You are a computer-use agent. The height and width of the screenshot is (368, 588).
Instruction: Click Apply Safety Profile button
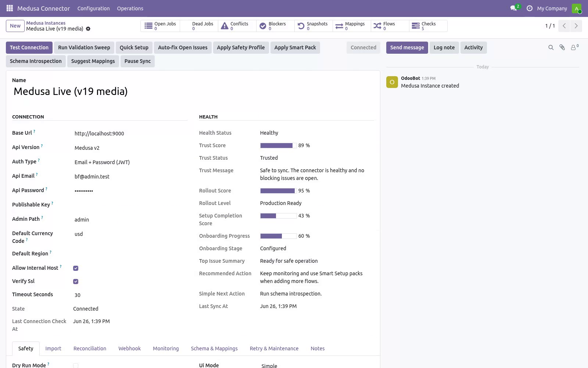pos(241,47)
